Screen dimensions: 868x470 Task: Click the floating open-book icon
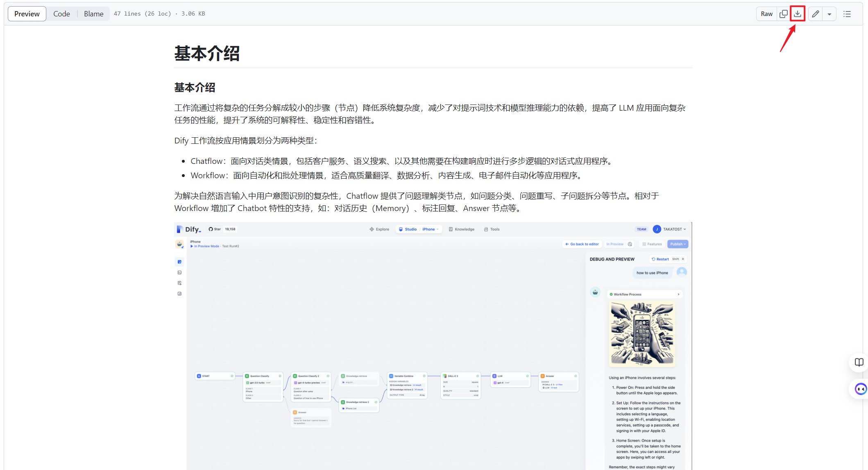859,362
